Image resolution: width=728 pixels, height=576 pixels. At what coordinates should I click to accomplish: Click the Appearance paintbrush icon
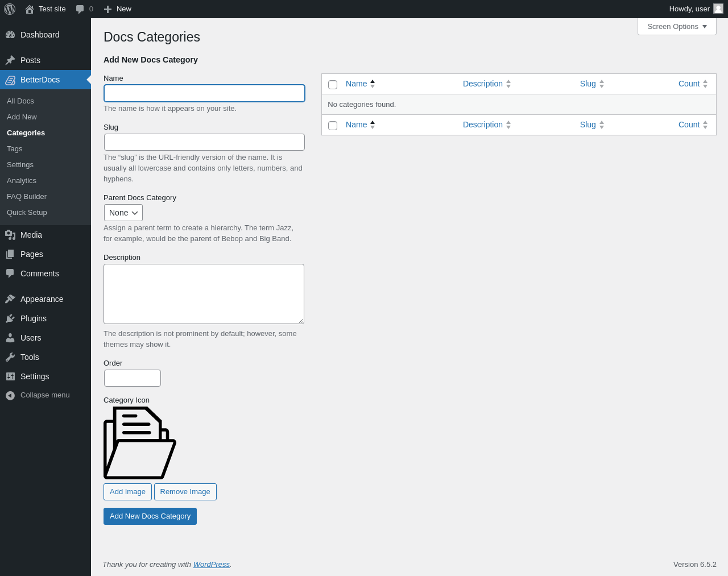[x=10, y=299]
